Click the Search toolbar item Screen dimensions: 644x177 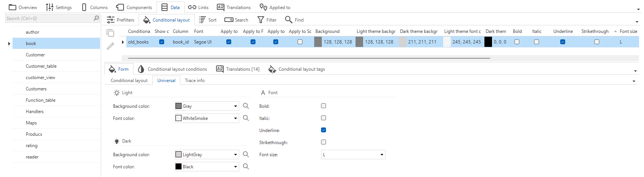pos(237,20)
